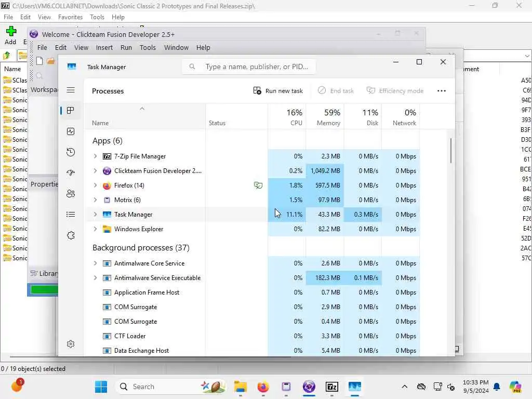Viewport: 532px width, 399px height.
Task: Expand Antimalware Core Service group
Action: 96,263
